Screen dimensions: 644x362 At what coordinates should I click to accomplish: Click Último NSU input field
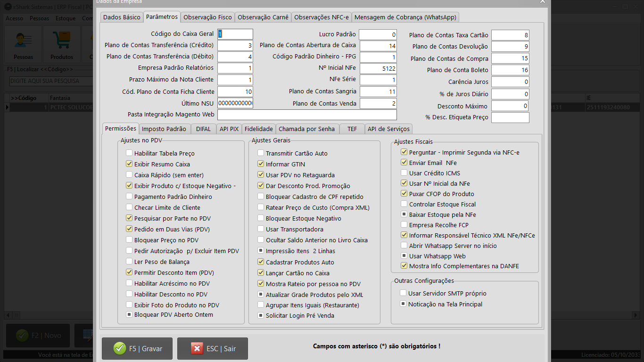(235, 103)
